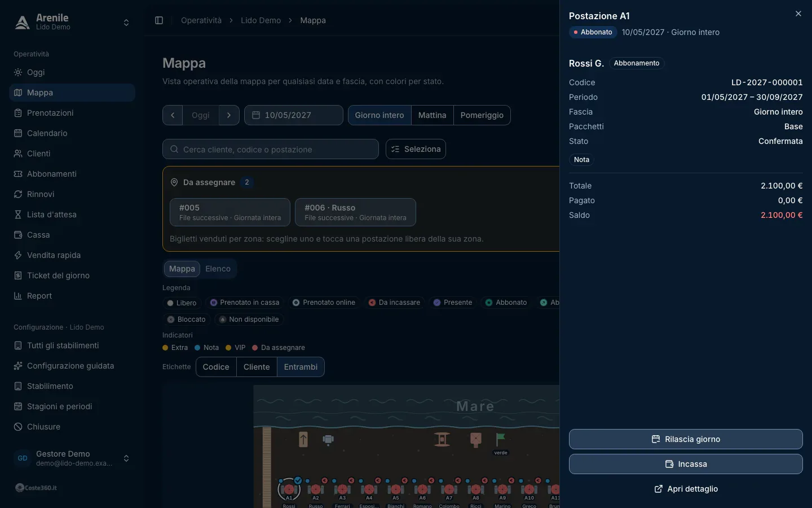The image size is (812, 508).
Task: Go to previous day arrow
Action: (173, 115)
